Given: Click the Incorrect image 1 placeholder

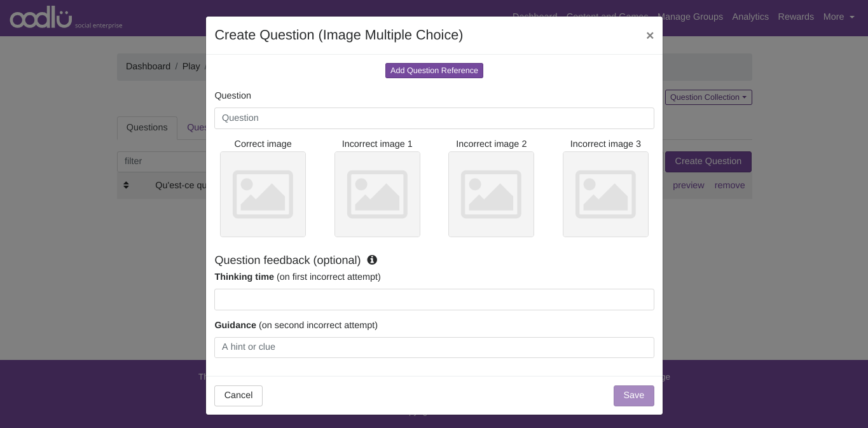Looking at the screenshot, I should coord(377,194).
